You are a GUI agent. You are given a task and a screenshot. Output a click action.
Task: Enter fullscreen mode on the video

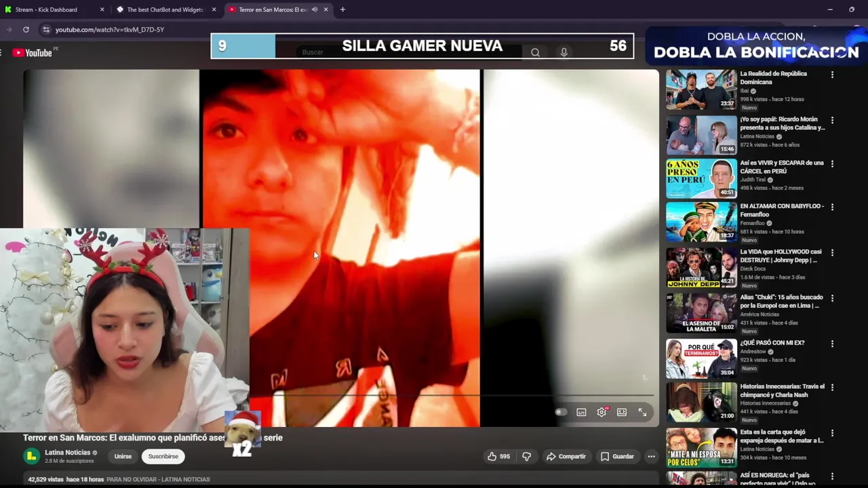tap(642, 412)
